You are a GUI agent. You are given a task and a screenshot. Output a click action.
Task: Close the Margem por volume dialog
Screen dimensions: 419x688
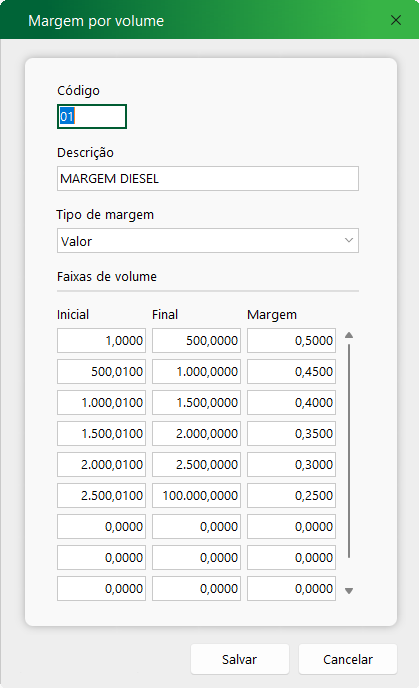(396, 20)
